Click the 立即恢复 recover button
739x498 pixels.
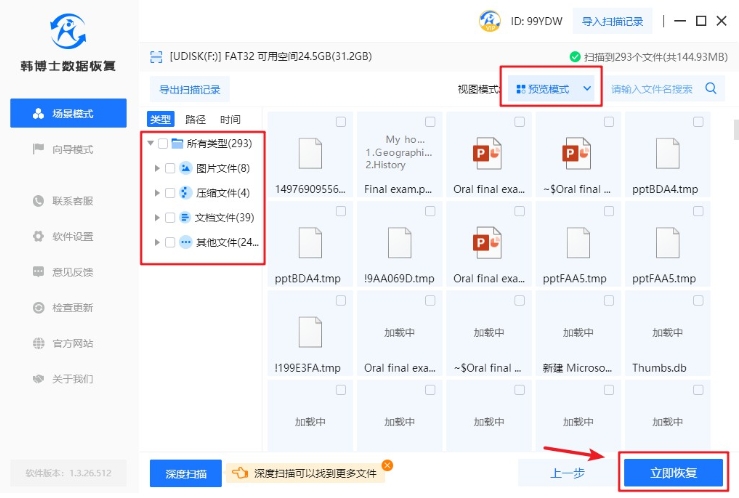(x=672, y=472)
